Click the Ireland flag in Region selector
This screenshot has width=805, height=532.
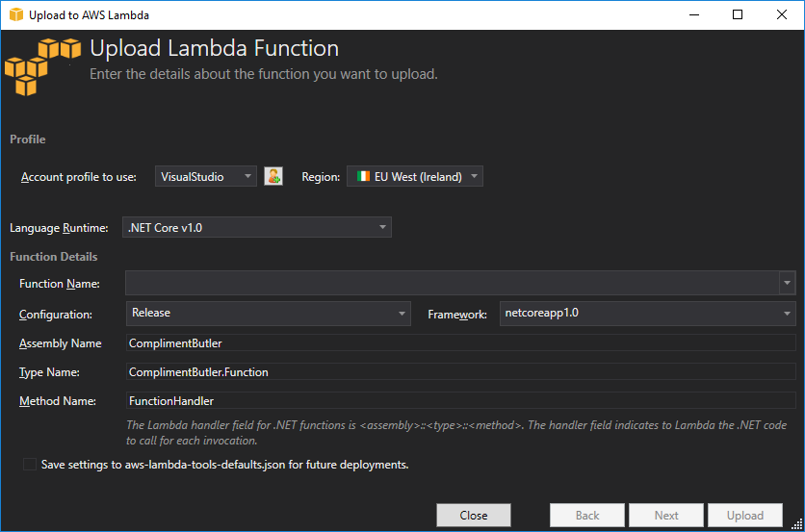tap(362, 177)
